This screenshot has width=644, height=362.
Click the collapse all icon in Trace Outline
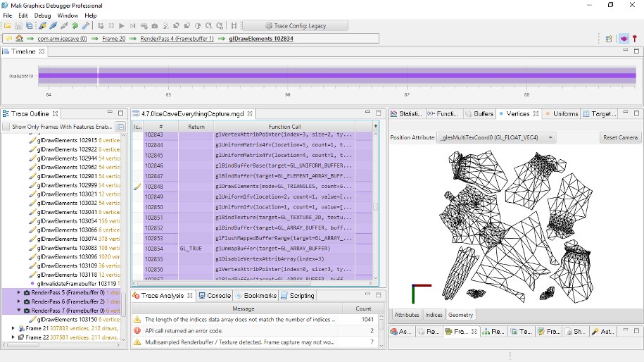pyautogui.click(x=120, y=127)
